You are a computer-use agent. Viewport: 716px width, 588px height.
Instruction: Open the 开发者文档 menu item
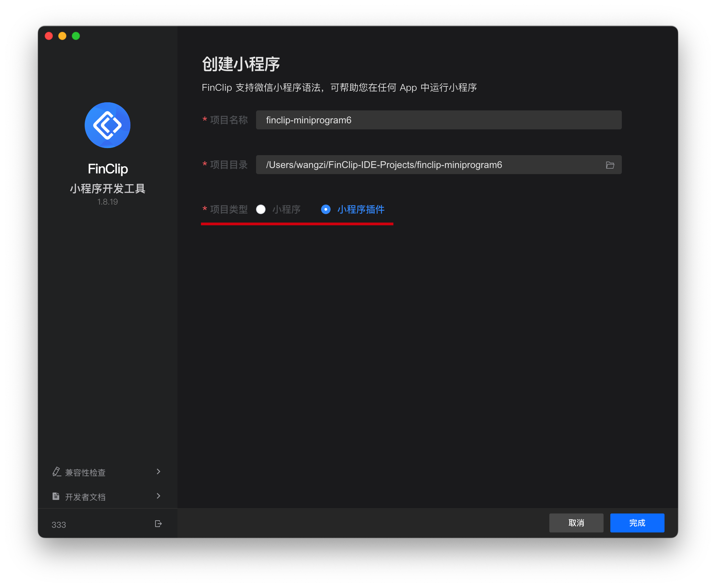(x=85, y=497)
